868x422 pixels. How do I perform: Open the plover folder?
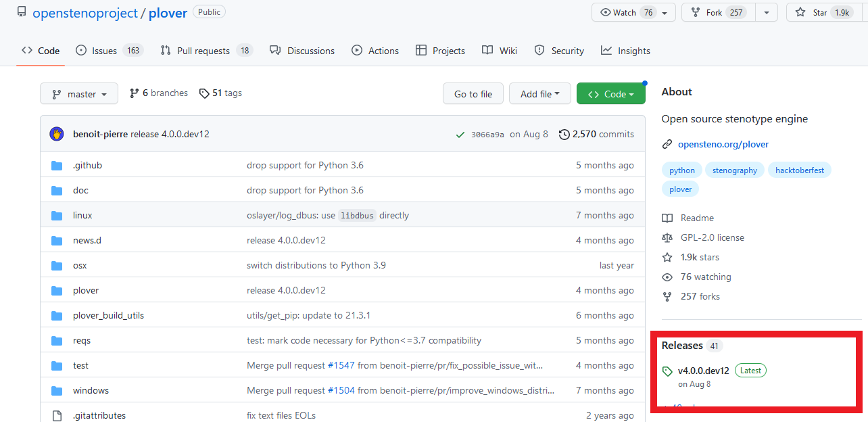coord(86,290)
